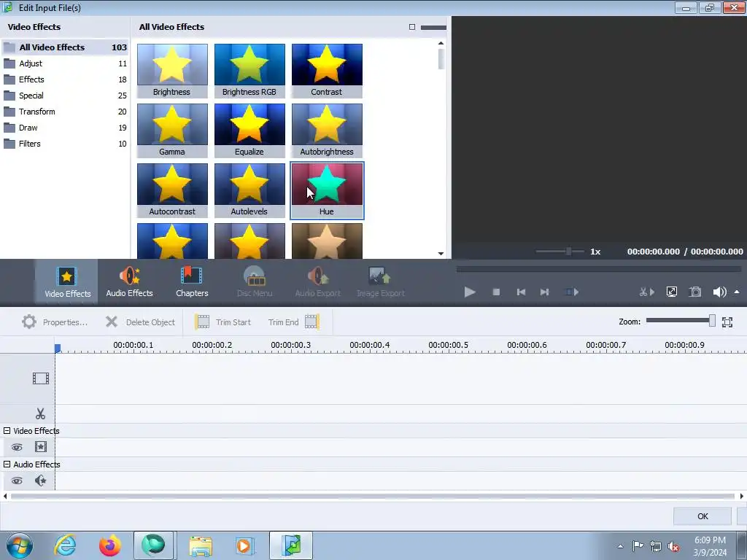Open the Draw category folder
The width and height of the screenshot is (747, 560).
point(65,128)
